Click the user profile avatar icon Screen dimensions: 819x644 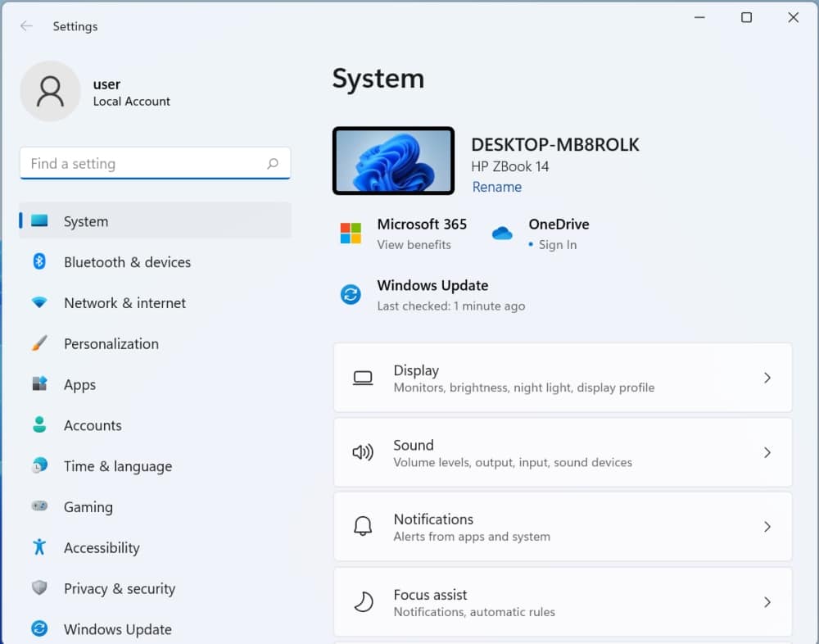(50, 92)
